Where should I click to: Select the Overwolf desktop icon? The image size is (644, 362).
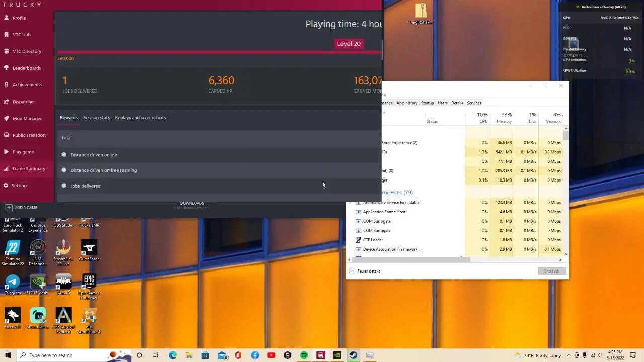tap(13, 319)
